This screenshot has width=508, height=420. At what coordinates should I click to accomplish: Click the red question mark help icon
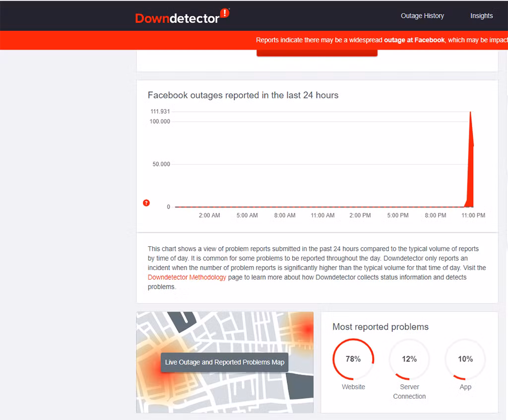[146, 203]
